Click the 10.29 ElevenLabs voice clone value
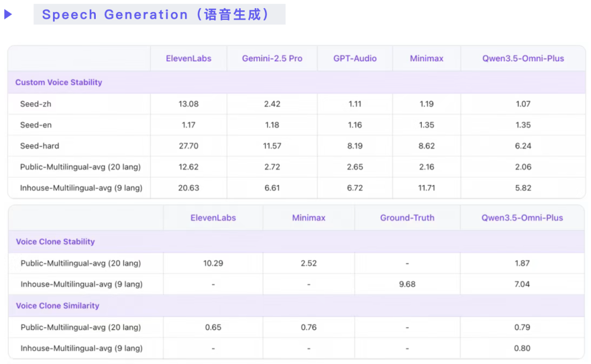 (213, 263)
